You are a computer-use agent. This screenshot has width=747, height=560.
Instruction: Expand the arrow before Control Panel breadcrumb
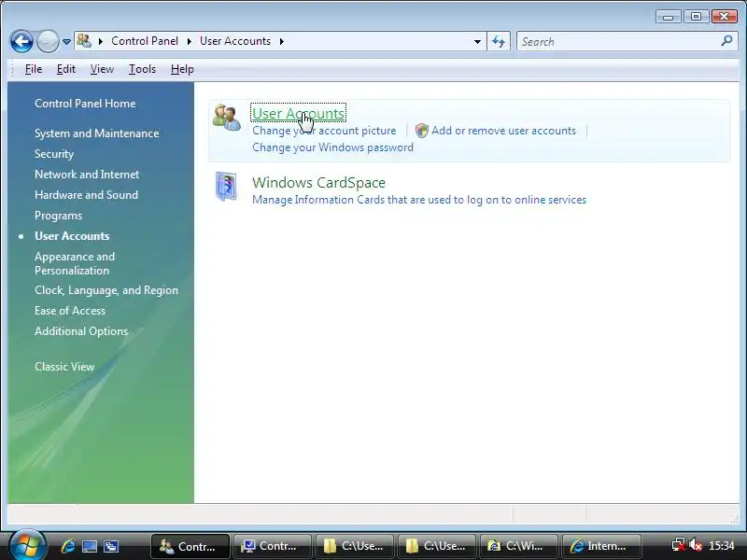point(101,41)
